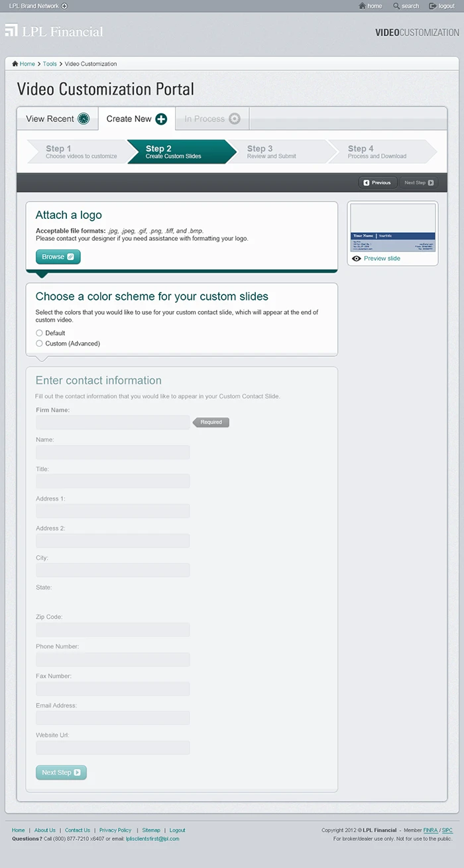Click the Browse button to attach logo
This screenshot has height=868, width=464.
coord(58,257)
